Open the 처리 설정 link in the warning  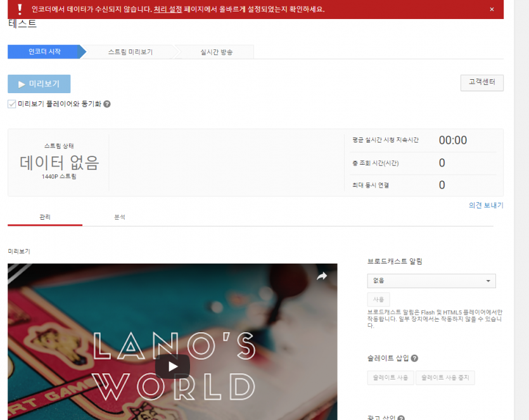click(168, 10)
